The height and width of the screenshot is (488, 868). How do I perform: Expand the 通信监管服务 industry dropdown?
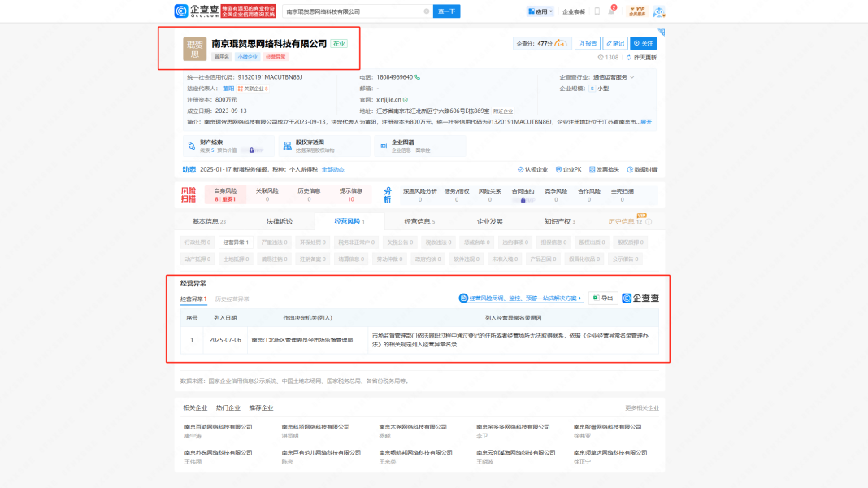coord(614,77)
